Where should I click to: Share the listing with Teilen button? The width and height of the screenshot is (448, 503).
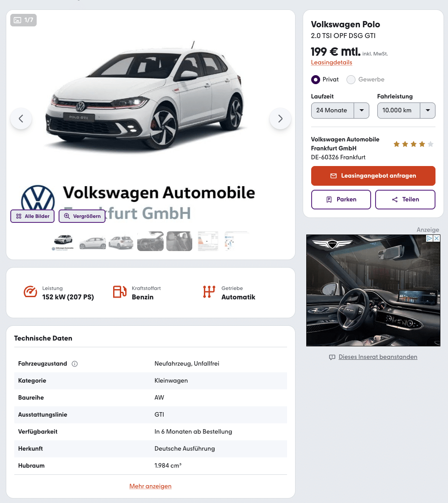point(405,200)
